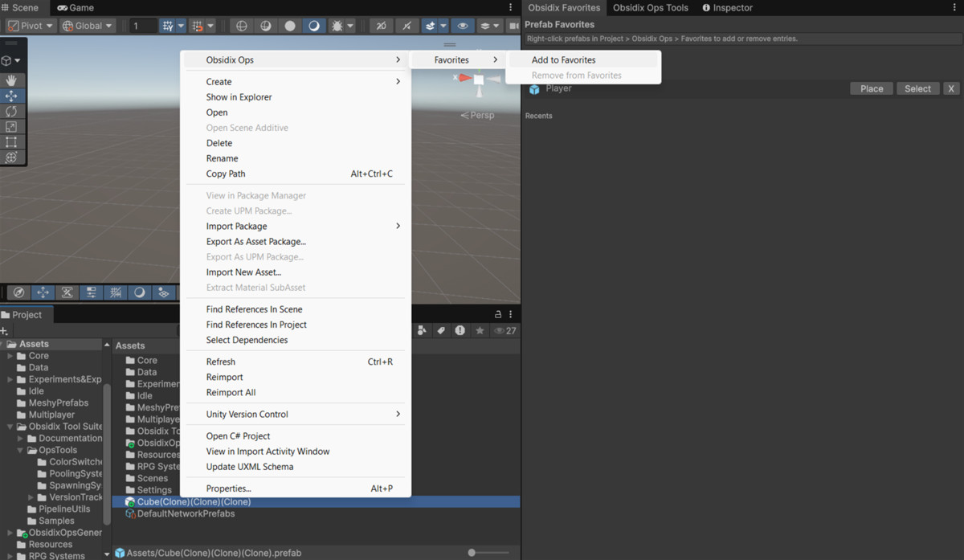964x560 pixels.
Task: Open the Project window kebab options menu
Action: pyautogui.click(x=511, y=314)
